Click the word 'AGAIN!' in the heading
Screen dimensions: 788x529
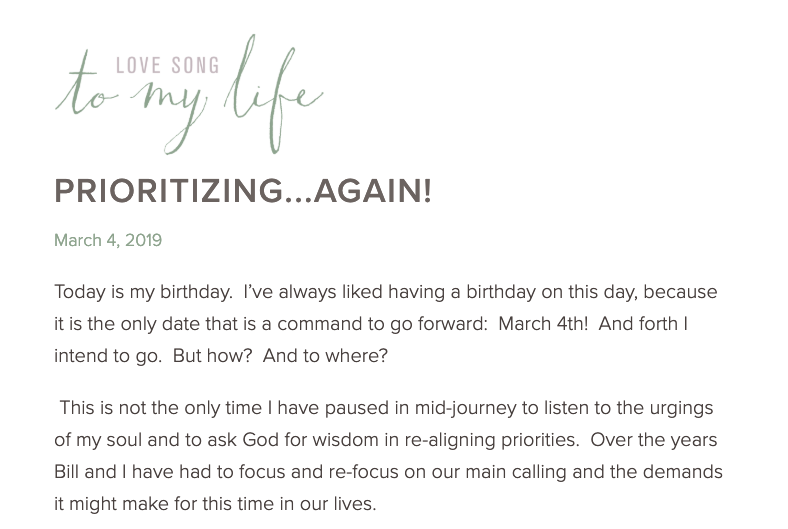point(372,191)
